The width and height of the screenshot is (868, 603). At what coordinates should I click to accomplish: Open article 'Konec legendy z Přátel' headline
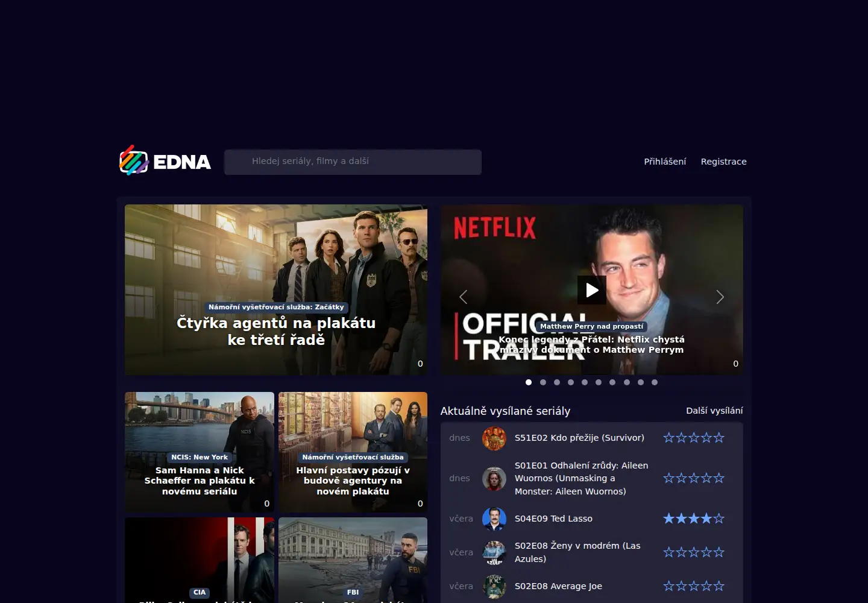tap(592, 344)
